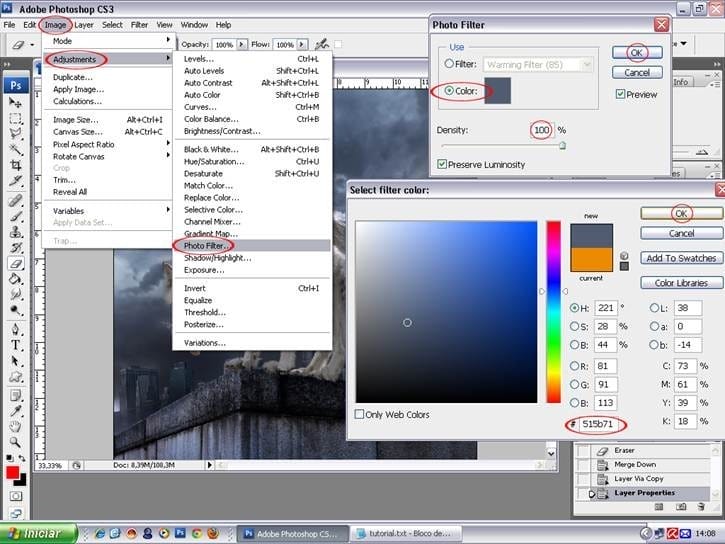This screenshot has height=544, width=725.
Task: Select the Crop tool
Action: [15, 165]
